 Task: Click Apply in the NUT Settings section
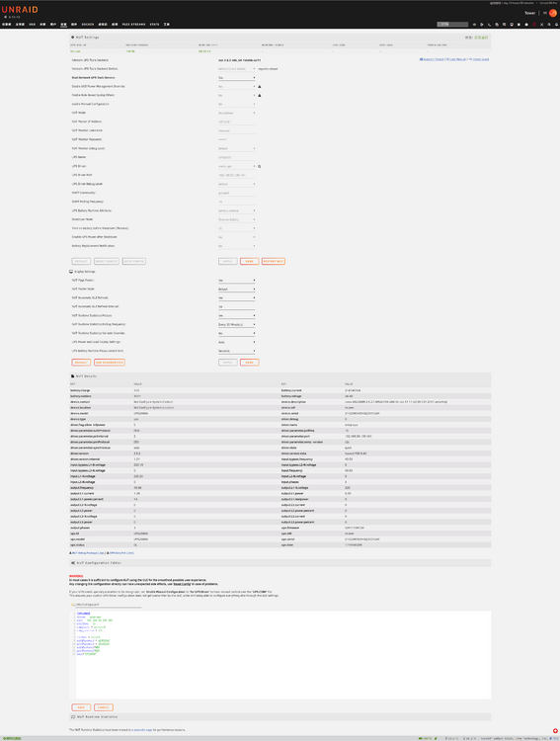(x=228, y=262)
